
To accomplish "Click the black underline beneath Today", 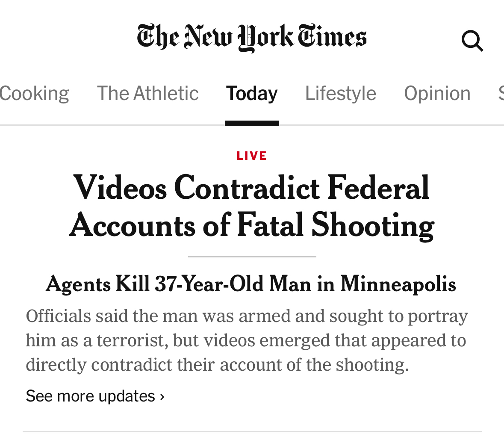I will 252,123.
